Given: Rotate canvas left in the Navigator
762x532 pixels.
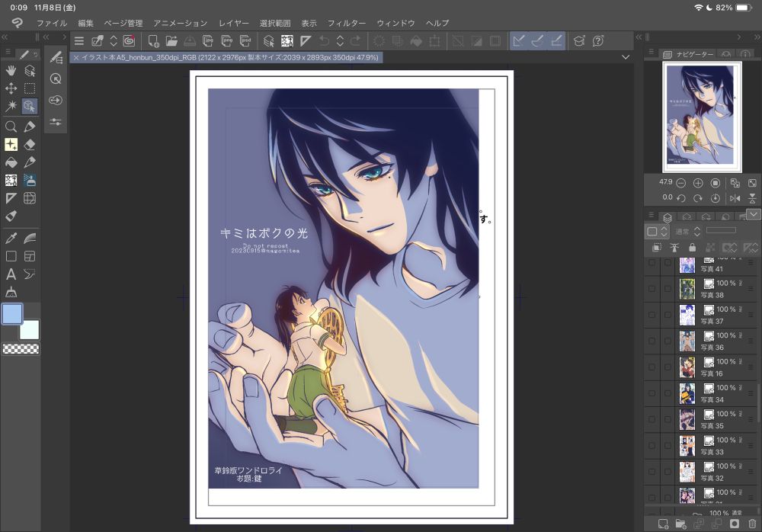Looking at the screenshot, I should (680, 198).
